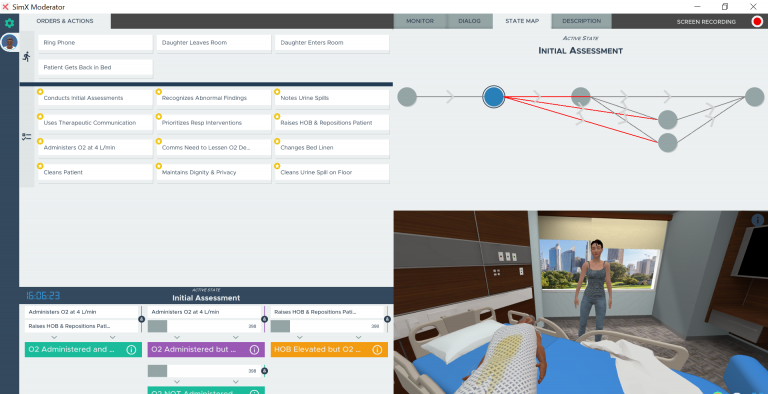Expand the chevron above the orange HOB Elevated card
Screen dimensions: 768x394
300,337
